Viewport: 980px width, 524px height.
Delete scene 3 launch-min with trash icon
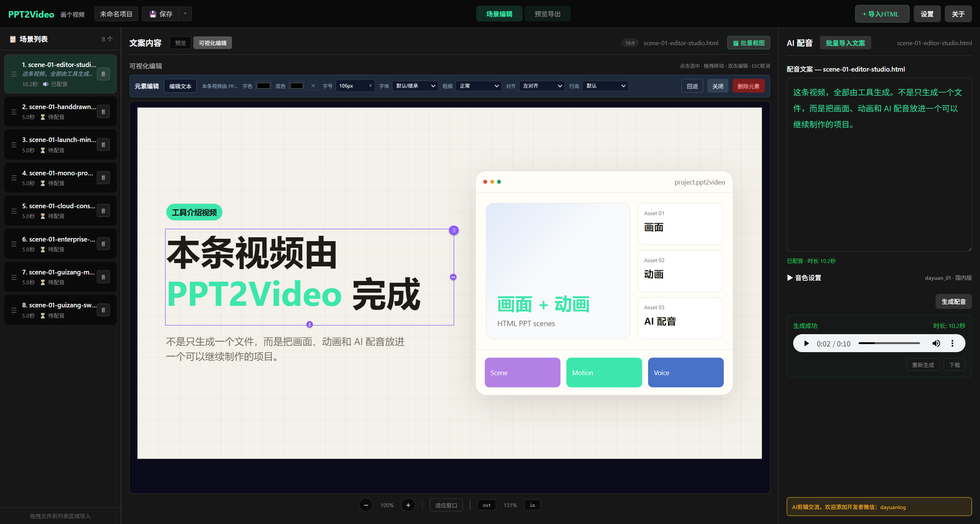[103, 145]
